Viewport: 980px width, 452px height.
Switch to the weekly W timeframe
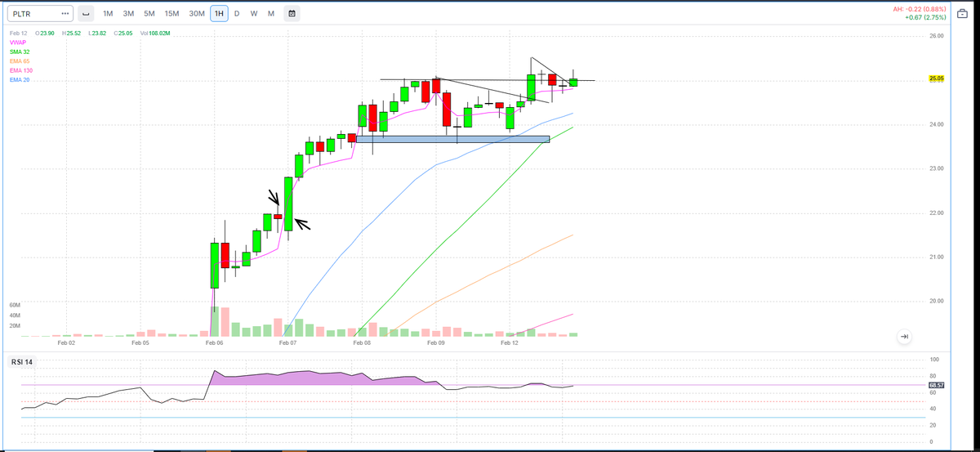pyautogui.click(x=254, y=14)
